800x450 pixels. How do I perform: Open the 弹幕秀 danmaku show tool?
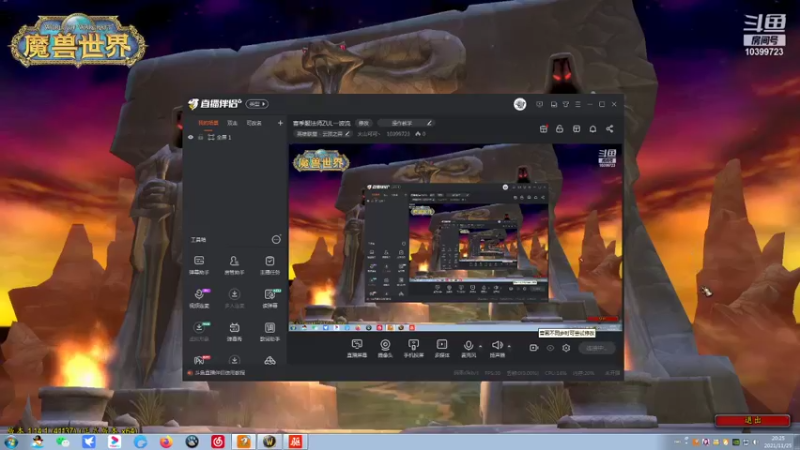[x=234, y=332]
